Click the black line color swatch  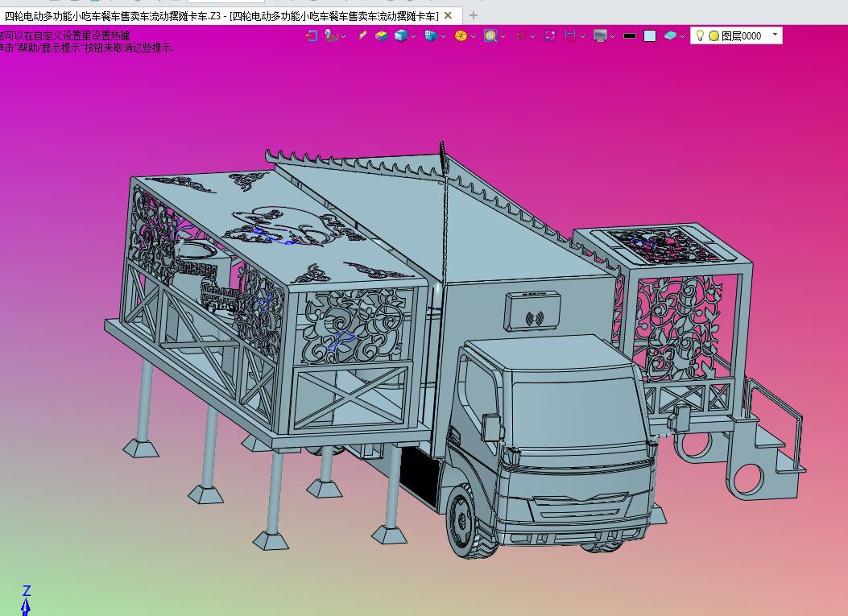click(x=630, y=36)
